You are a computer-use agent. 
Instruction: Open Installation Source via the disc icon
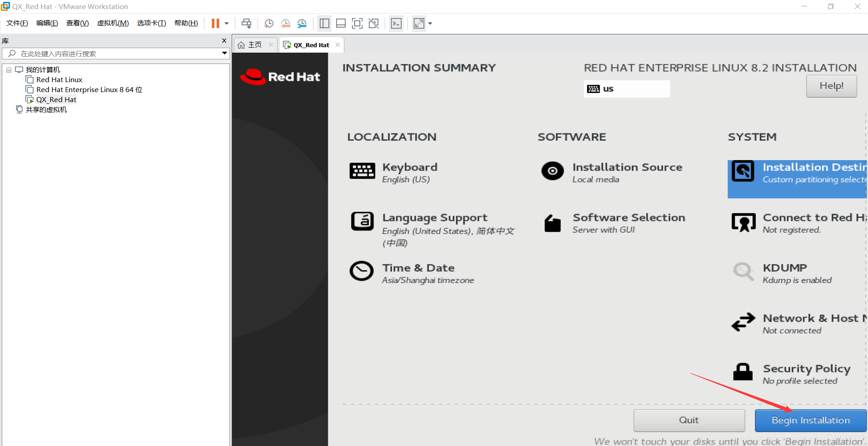point(552,171)
